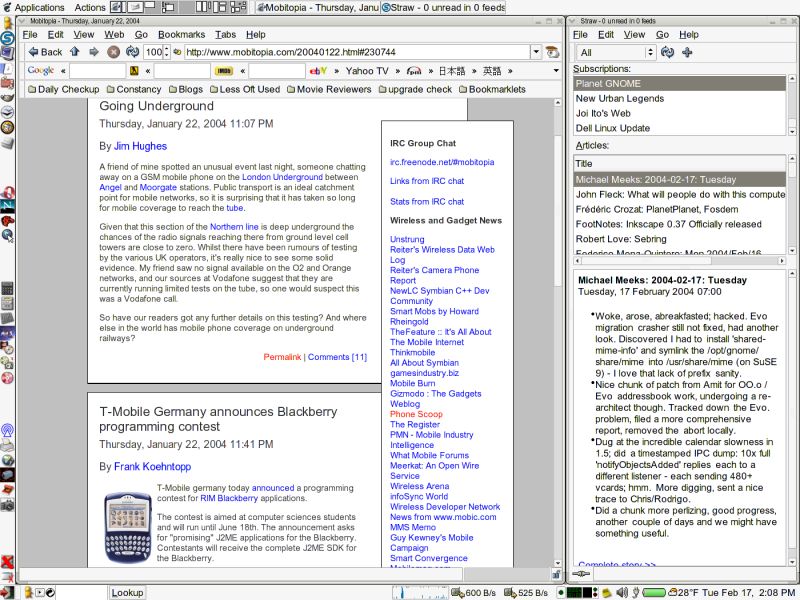800x600 pixels.
Task: Click the lock security icon in browser status bar
Action: tap(556, 574)
